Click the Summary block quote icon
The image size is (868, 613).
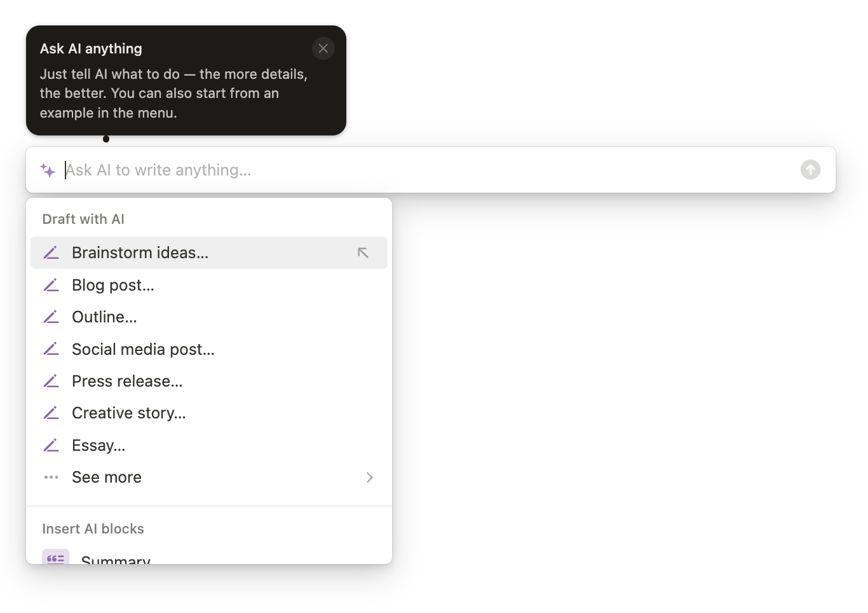(55, 557)
